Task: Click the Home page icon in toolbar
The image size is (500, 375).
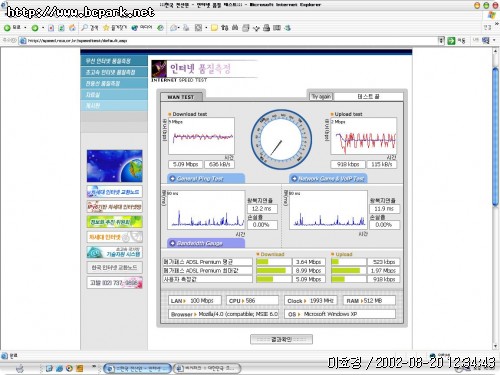Action: 72,28
